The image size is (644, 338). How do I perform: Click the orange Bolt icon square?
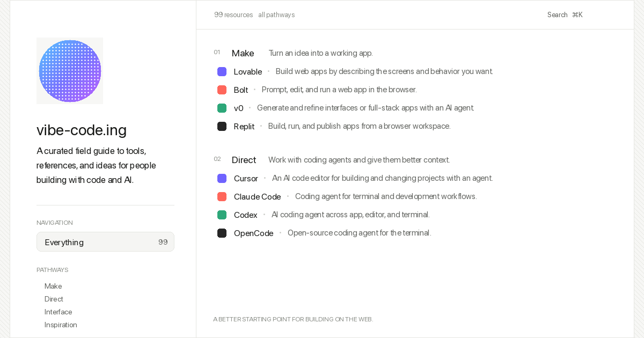click(222, 90)
